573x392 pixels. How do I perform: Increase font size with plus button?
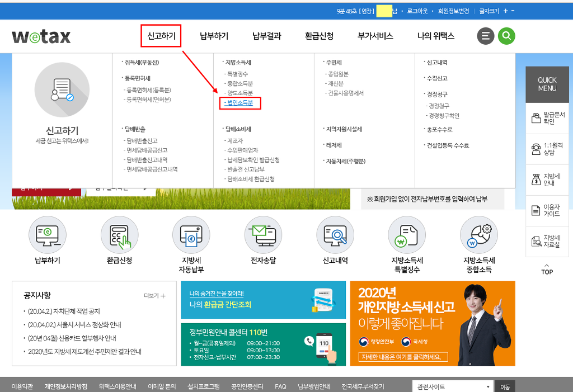point(505,11)
